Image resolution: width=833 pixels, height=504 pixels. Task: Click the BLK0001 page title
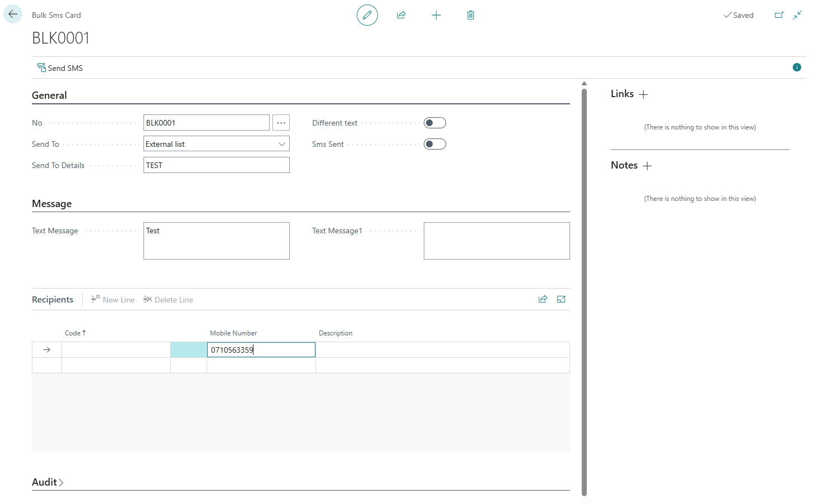(x=61, y=38)
